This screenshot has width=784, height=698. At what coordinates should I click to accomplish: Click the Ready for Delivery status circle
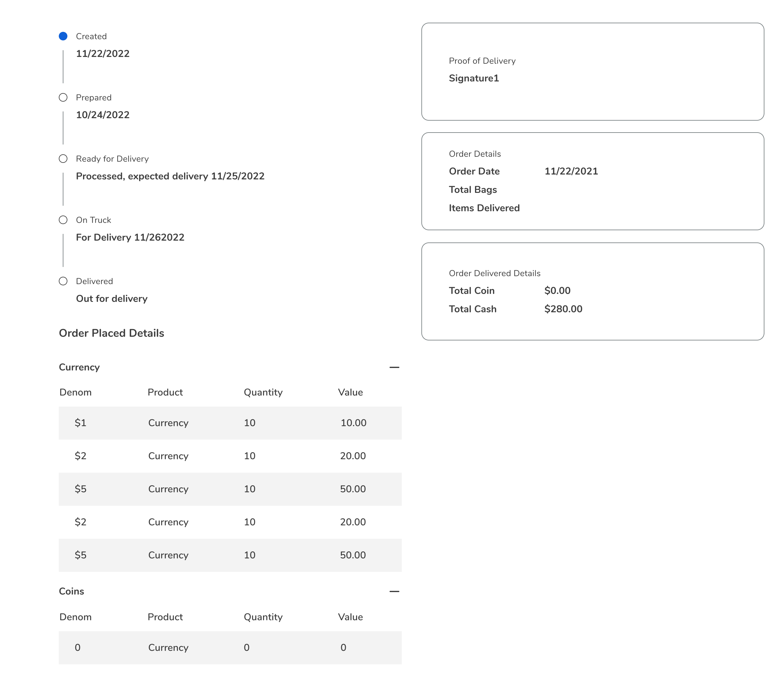point(63,159)
